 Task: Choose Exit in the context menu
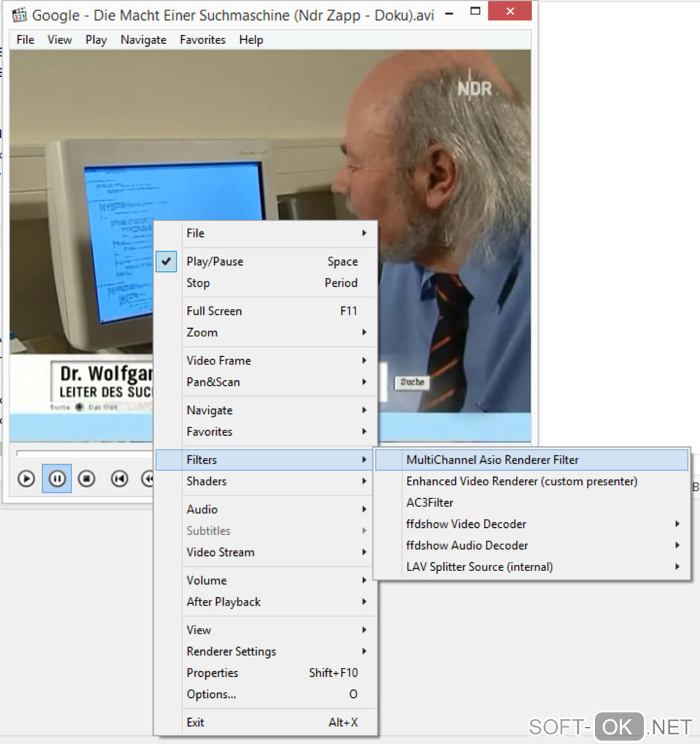(266, 722)
